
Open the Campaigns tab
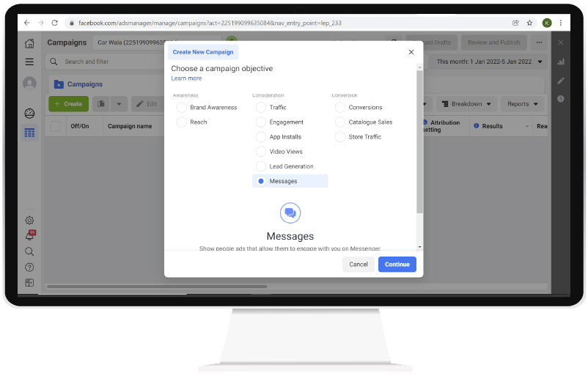(x=78, y=84)
